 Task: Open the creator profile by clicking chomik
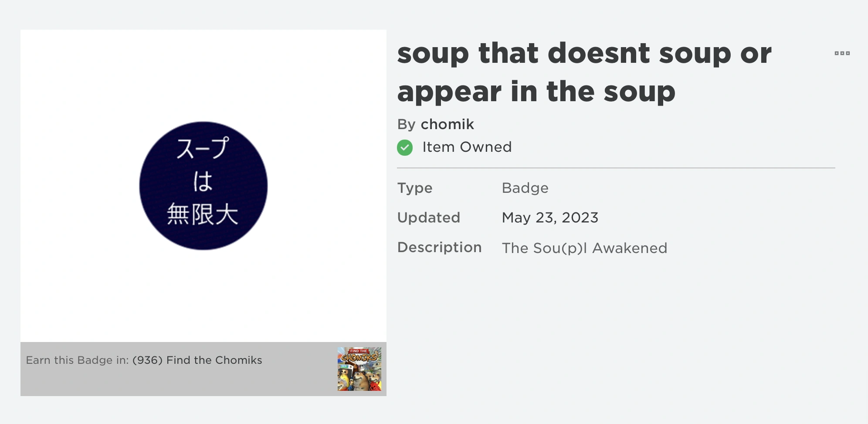pos(447,124)
